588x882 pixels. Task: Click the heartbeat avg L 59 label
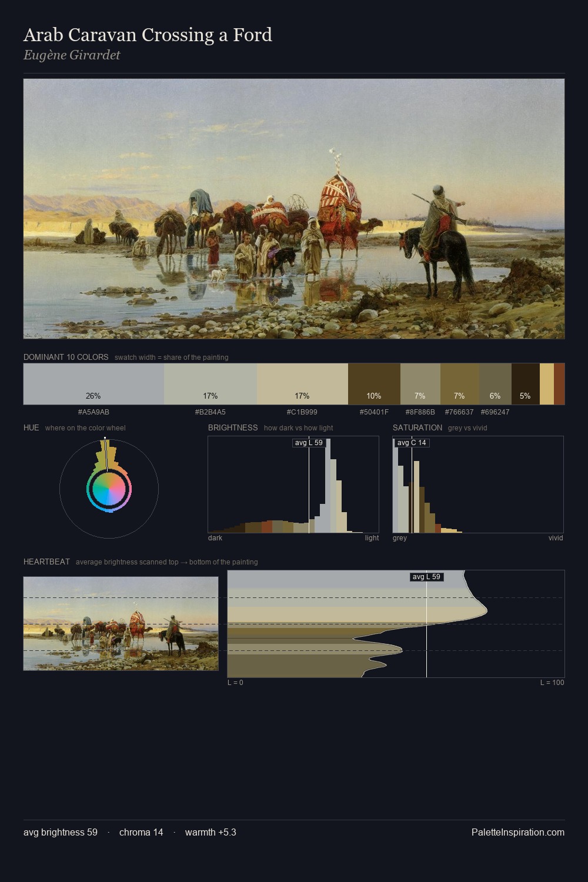[426, 577]
